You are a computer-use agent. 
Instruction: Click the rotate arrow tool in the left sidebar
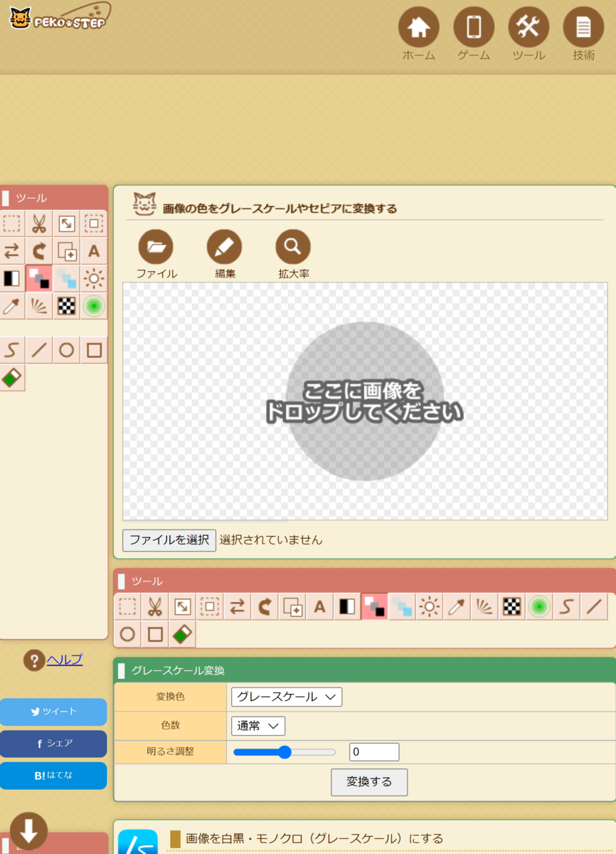pos(39,251)
